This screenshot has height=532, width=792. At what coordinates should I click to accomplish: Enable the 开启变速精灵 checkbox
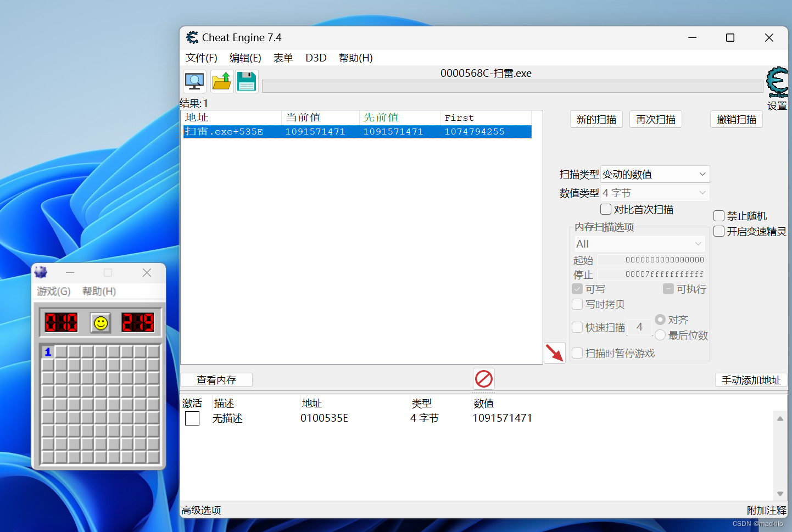(x=719, y=231)
